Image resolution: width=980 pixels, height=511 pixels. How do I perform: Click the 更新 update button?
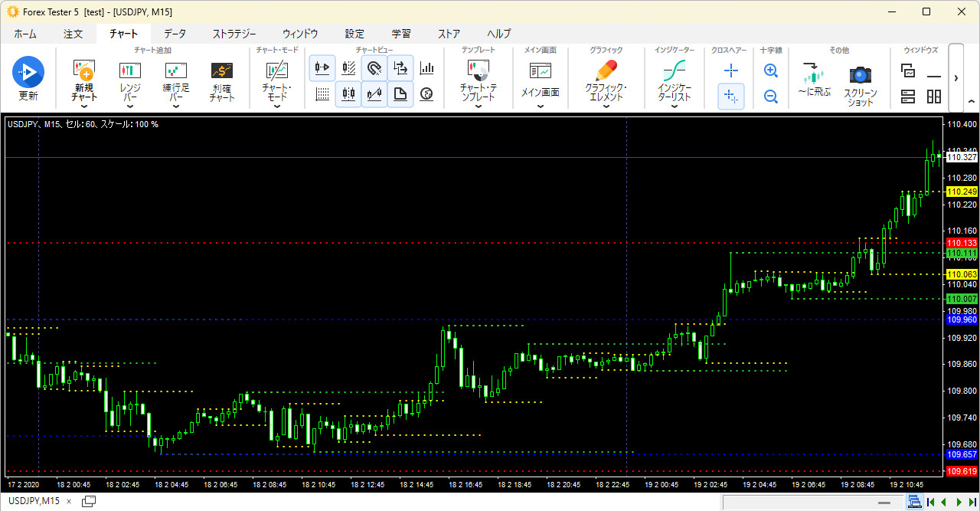pyautogui.click(x=28, y=80)
